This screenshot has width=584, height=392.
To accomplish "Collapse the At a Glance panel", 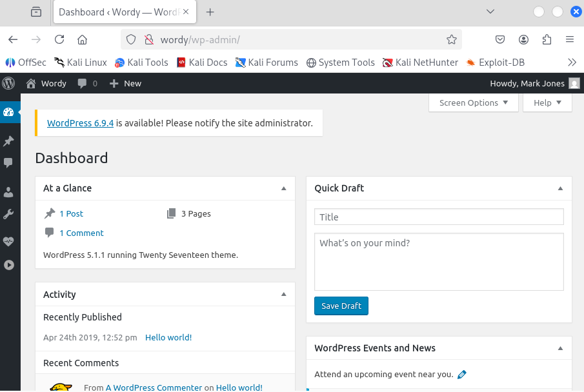I will pos(283,188).
